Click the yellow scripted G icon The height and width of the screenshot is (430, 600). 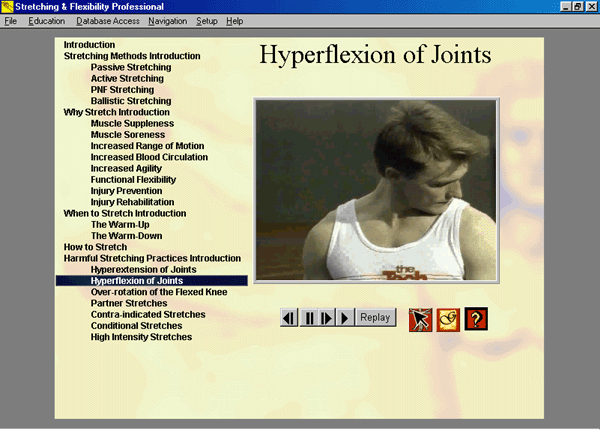tap(448, 319)
